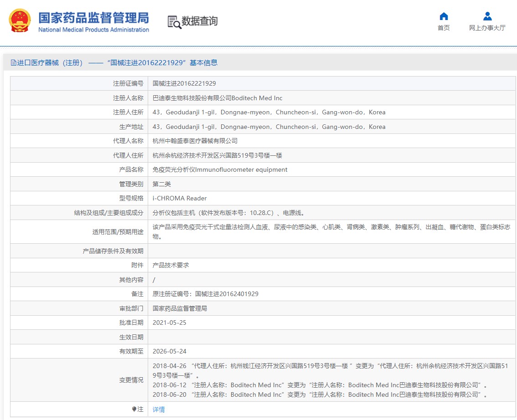Open the 详情 link

(159, 410)
